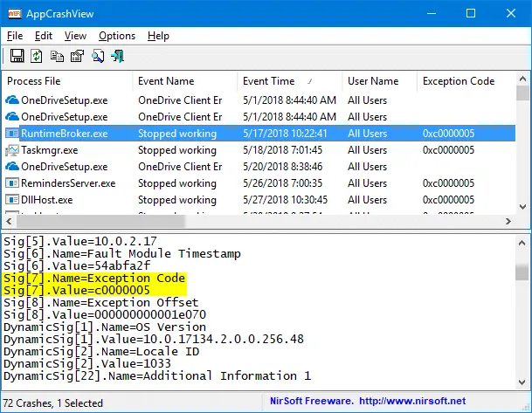The image size is (532, 413).
Task: Click the details pane scrollbar thumb
Action: click(x=522, y=272)
